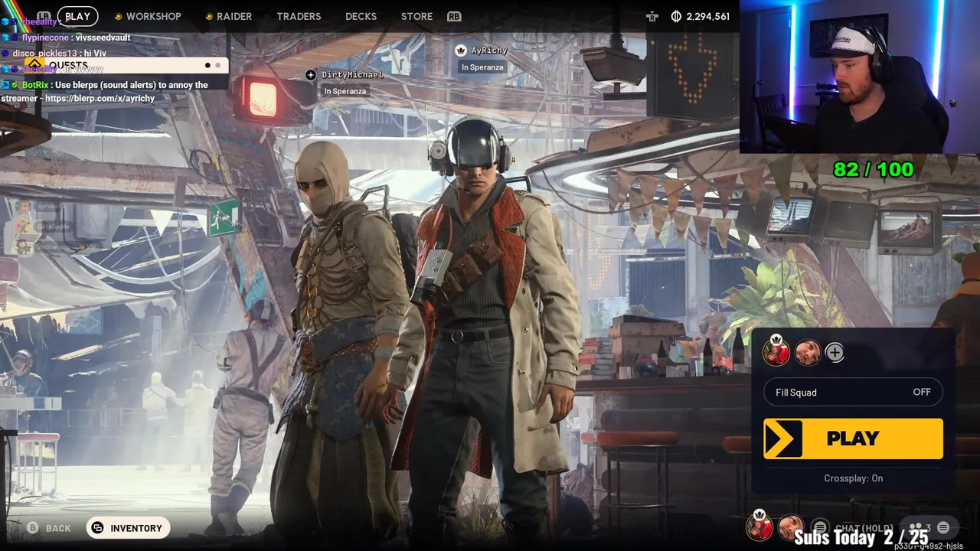
Task: Open the WORKSHOP tab
Action: click(x=148, y=16)
